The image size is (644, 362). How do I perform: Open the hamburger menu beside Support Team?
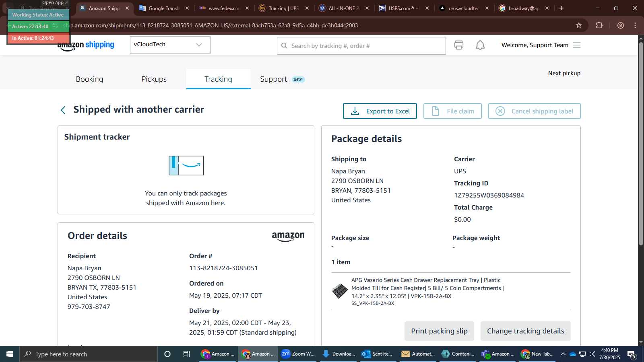577,45
